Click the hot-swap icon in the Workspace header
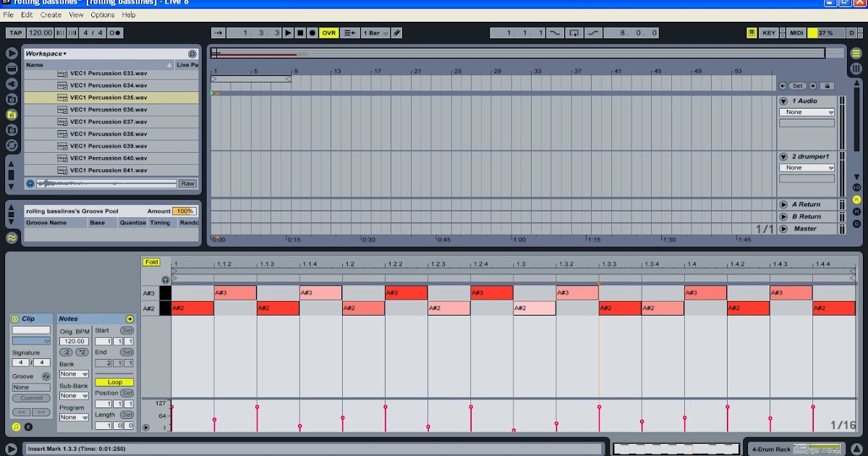This screenshot has height=456, width=868. tap(192, 53)
